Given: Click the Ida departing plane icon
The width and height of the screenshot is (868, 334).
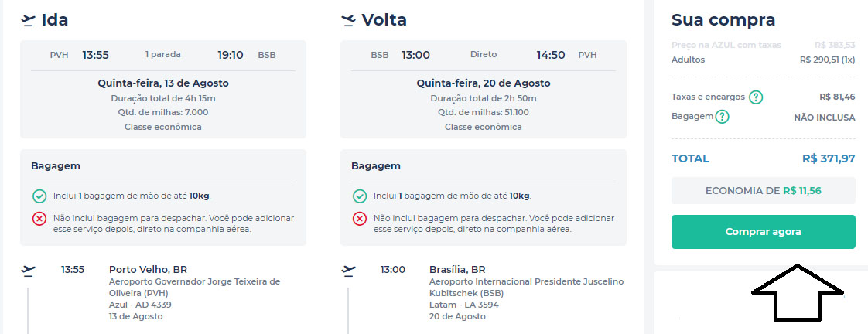Looking at the screenshot, I should click(29, 20).
